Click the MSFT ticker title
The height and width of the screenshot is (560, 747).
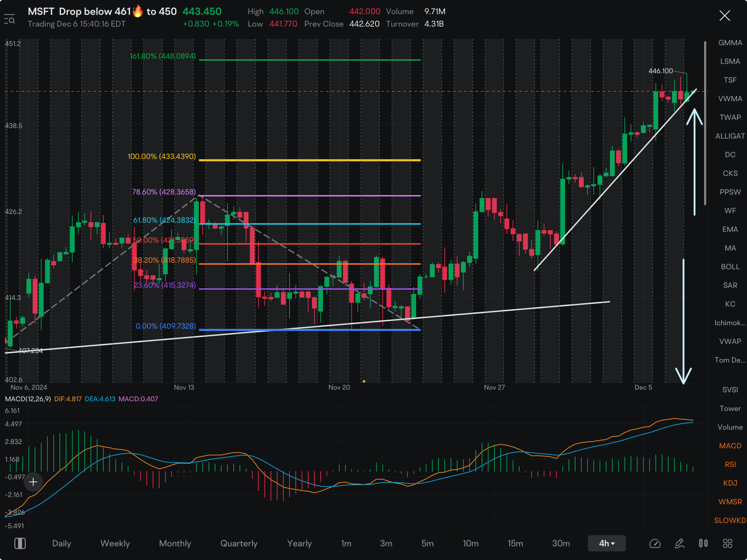tap(41, 11)
